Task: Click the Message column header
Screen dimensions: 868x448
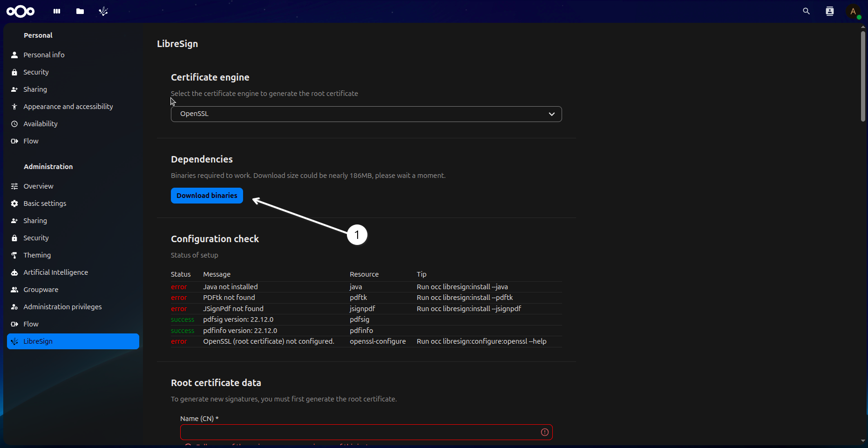Action: [217, 274]
